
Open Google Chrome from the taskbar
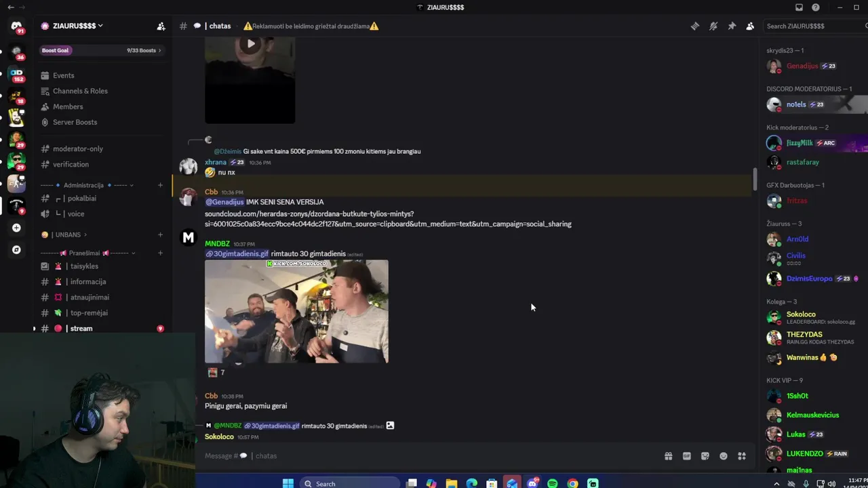click(x=573, y=483)
